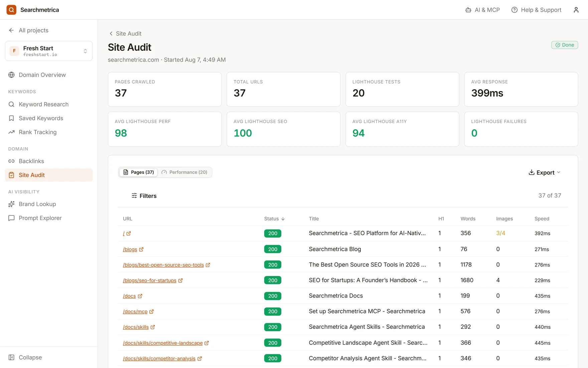Open external link icon for /docs/mcp
This screenshot has width=588, height=368.
pos(151,311)
